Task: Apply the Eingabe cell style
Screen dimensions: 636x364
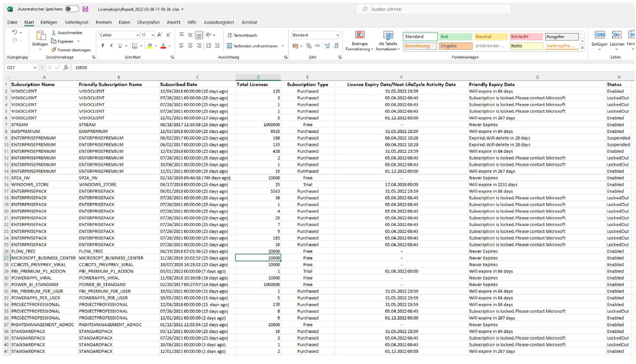Action: [x=455, y=46]
